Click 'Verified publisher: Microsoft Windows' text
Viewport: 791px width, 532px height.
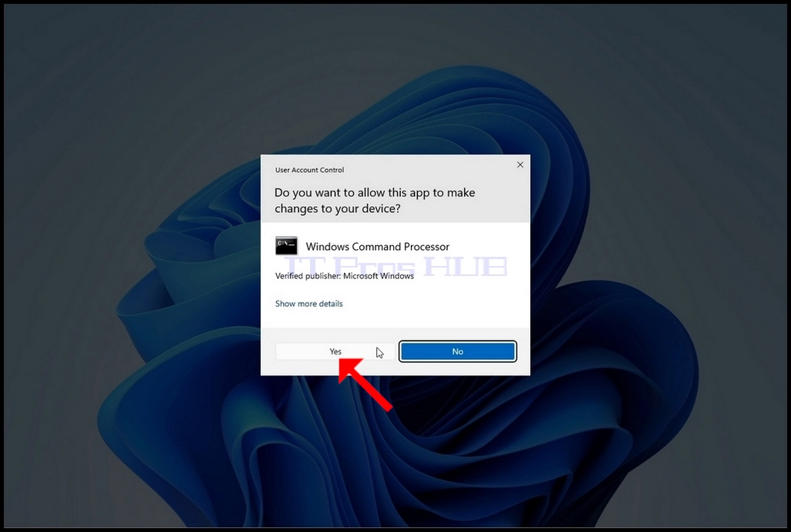click(345, 276)
